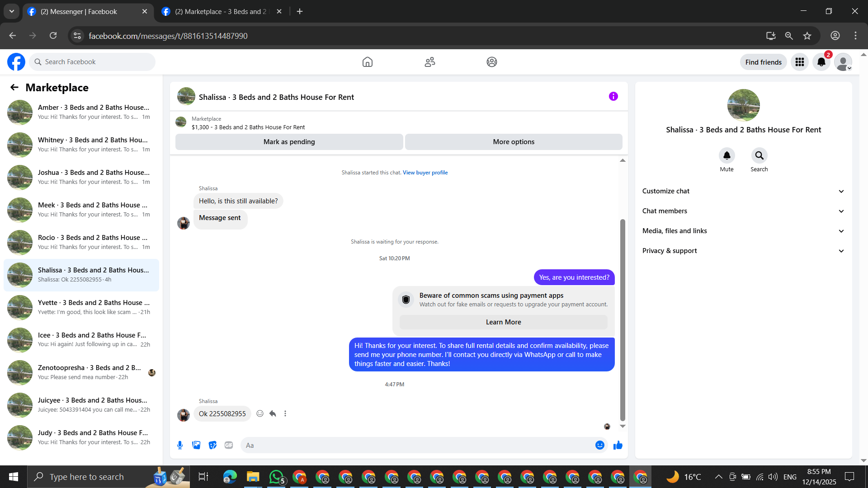This screenshot has width=868, height=488.
Task: Mute this conversation with bell icon
Action: [726, 155]
